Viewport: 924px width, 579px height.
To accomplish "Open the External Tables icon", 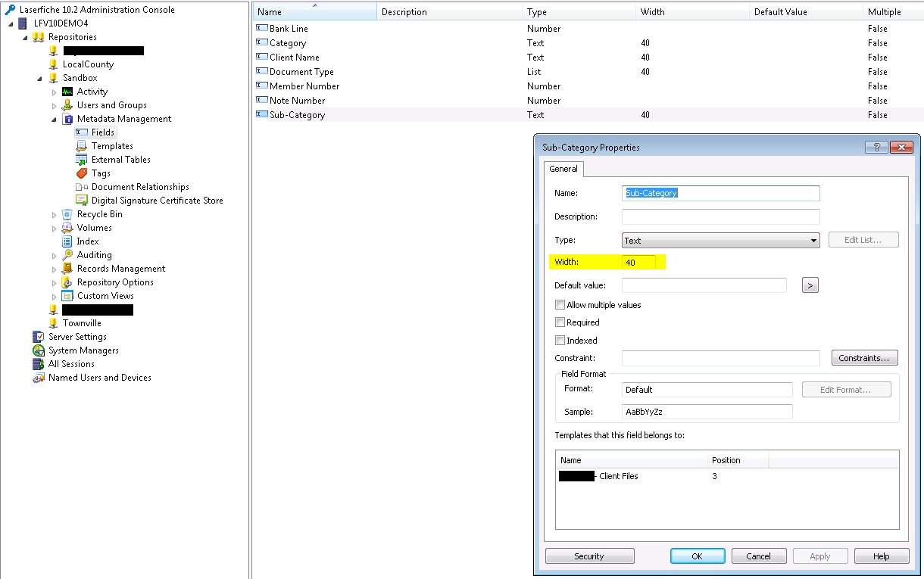I will coord(82,160).
